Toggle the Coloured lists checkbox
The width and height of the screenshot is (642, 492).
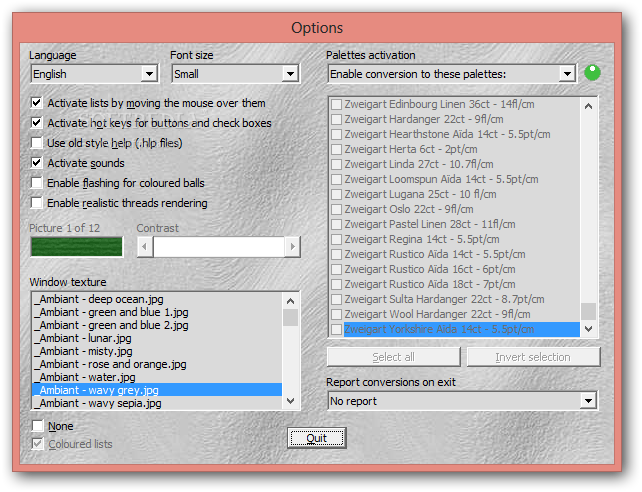38,444
